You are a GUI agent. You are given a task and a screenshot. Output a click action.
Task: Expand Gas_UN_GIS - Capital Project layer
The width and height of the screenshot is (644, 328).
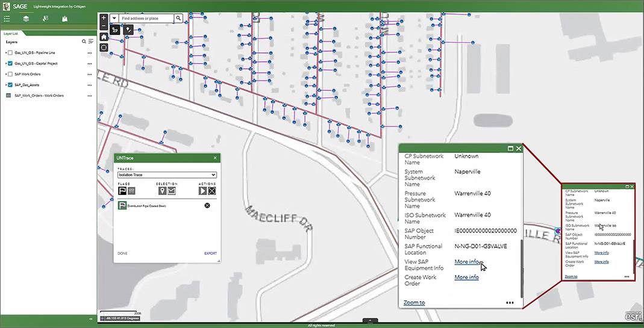click(6, 64)
